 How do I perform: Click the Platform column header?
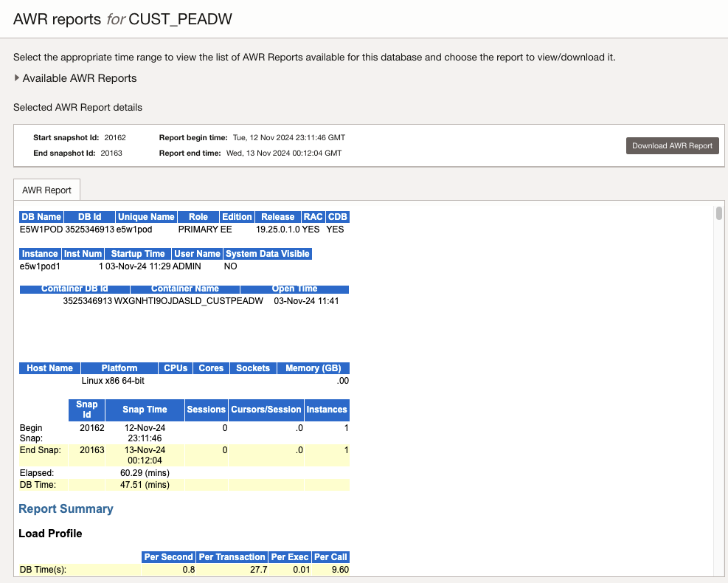point(119,368)
